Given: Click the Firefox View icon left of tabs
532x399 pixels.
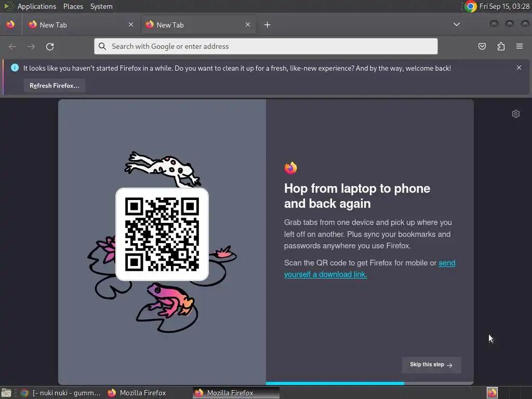Looking at the screenshot, I should point(10,24).
